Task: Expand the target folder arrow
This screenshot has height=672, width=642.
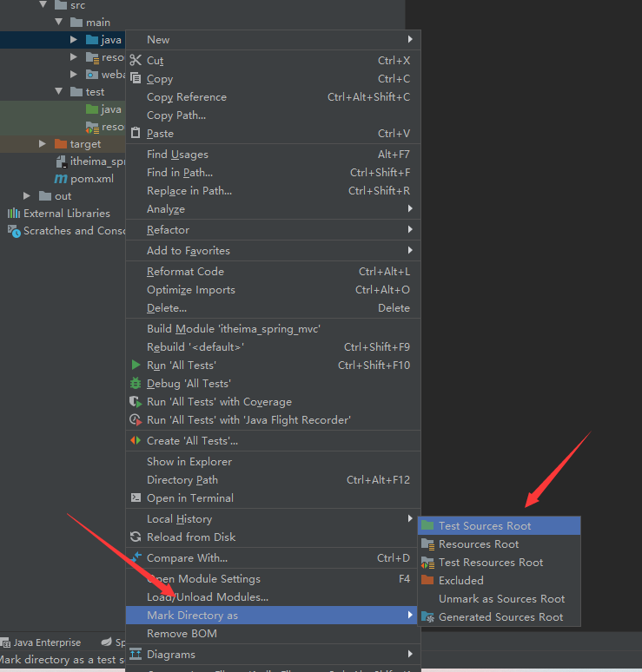Action: (42, 143)
